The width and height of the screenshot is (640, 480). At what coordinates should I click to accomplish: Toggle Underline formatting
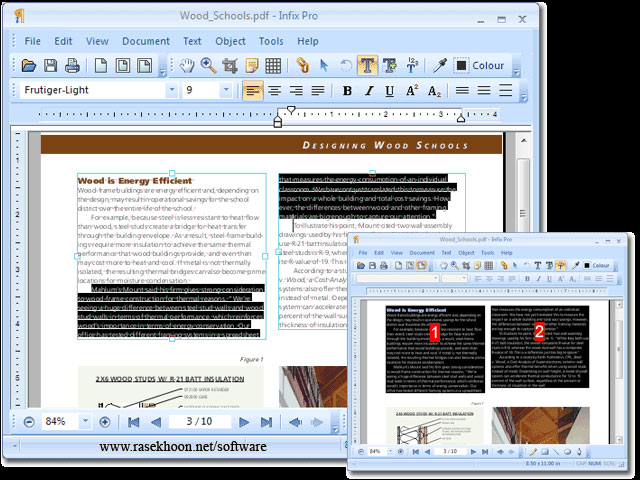389,91
